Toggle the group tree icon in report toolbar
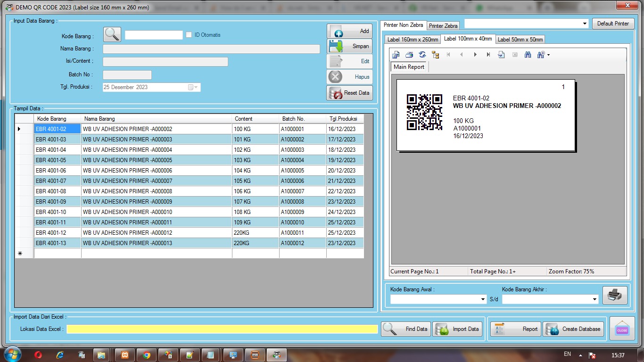This screenshot has width=644, height=362. pos(435,55)
